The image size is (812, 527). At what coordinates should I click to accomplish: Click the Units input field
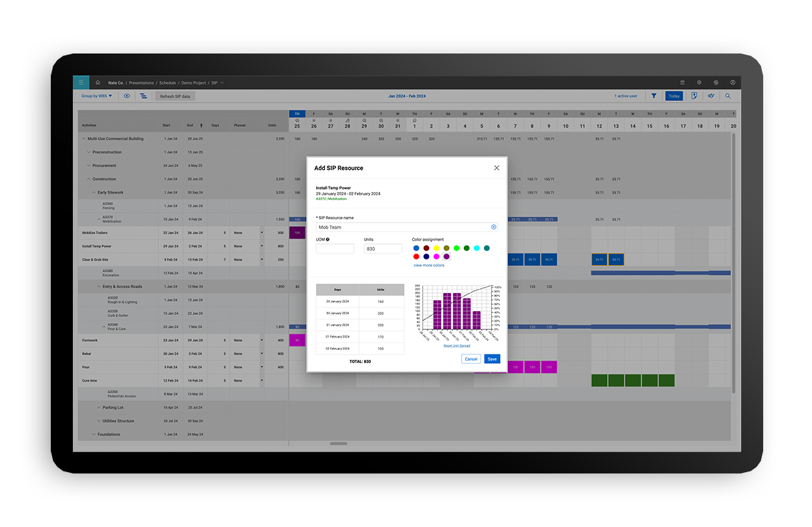(382, 249)
